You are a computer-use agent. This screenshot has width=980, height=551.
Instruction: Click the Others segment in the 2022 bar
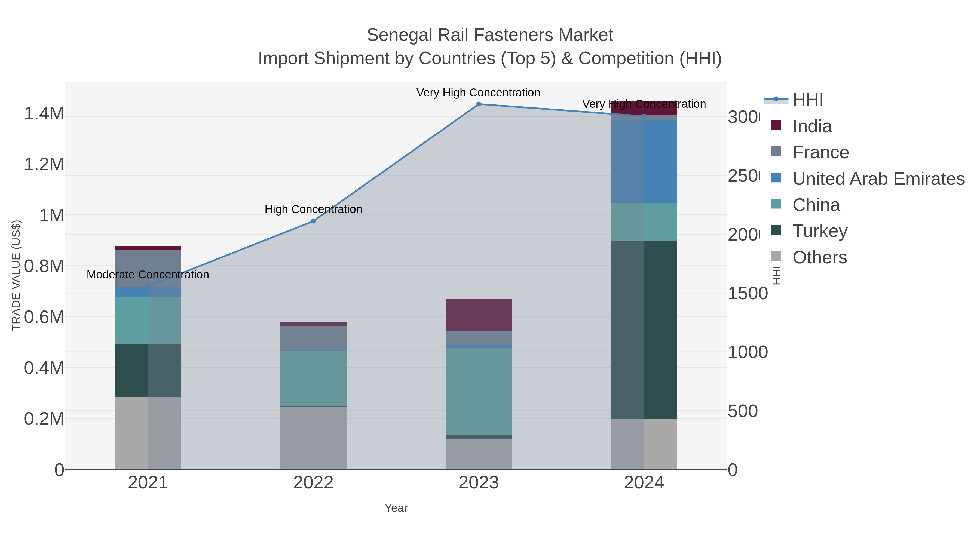(x=314, y=438)
